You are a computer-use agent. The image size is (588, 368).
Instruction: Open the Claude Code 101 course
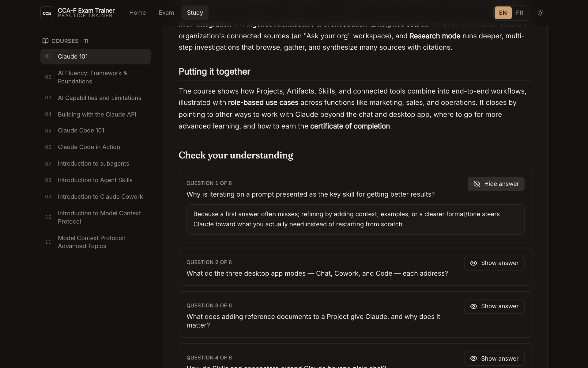[x=96, y=131]
